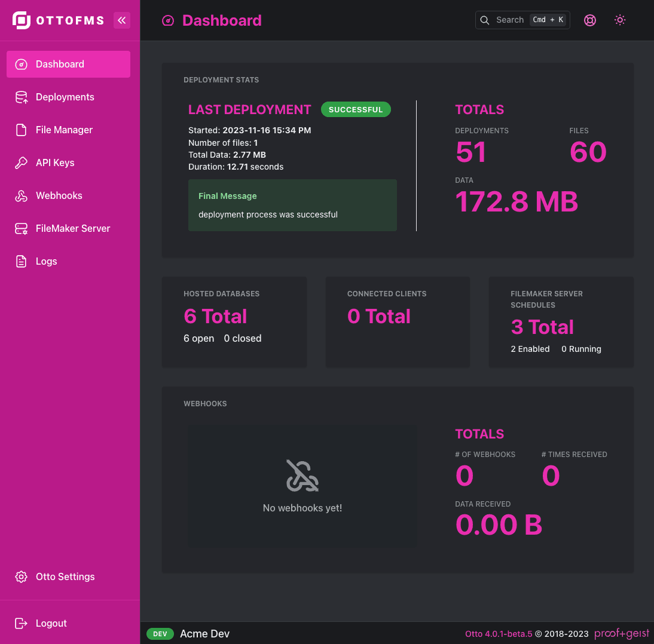Collapse the sidebar with the double-chevron button
The width and height of the screenshot is (654, 644).
point(121,20)
